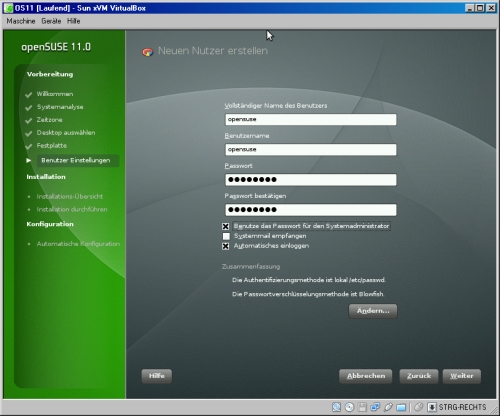Click the CD/DVD drive icon in status bar
Viewport: 500px width, 416px height.
(349, 407)
